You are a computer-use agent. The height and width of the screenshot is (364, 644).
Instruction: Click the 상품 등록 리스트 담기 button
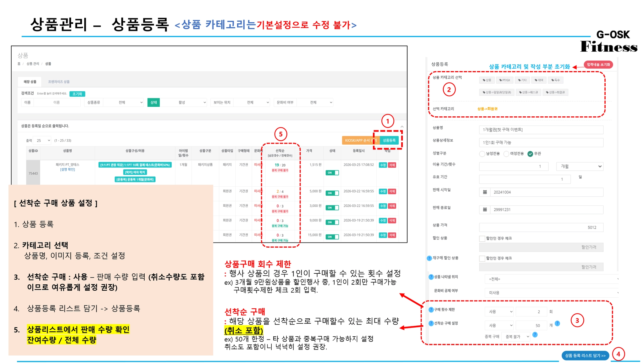click(585, 356)
